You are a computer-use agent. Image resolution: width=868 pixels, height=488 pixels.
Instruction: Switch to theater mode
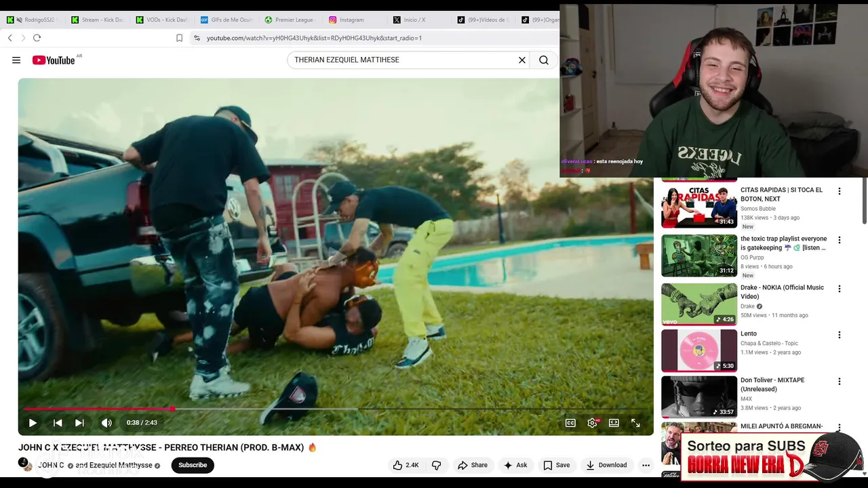pos(614,423)
